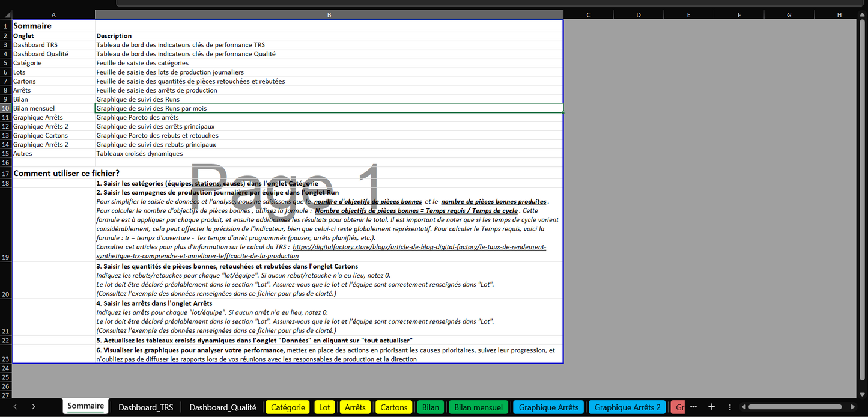Go to the Bilan mensuel sheet tab
This screenshot has height=417, width=868.
pos(478,407)
